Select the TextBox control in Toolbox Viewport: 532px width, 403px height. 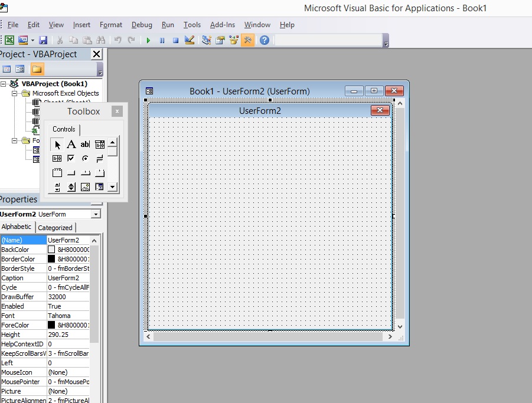[x=85, y=145]
